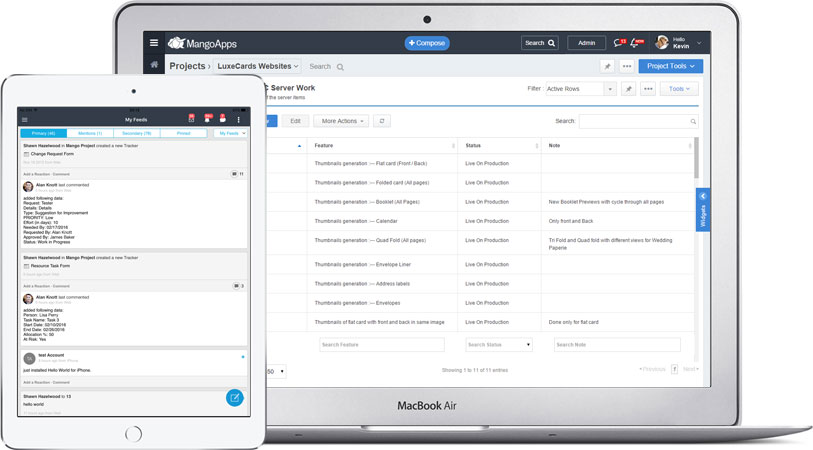Expand the user menu chevron next to Kevin
The width and height of the screenshot is (813, 450).
699,43
